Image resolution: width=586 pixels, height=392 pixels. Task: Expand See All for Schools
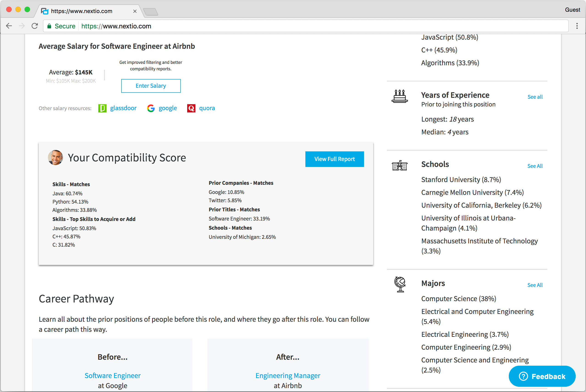click(535, 166)
